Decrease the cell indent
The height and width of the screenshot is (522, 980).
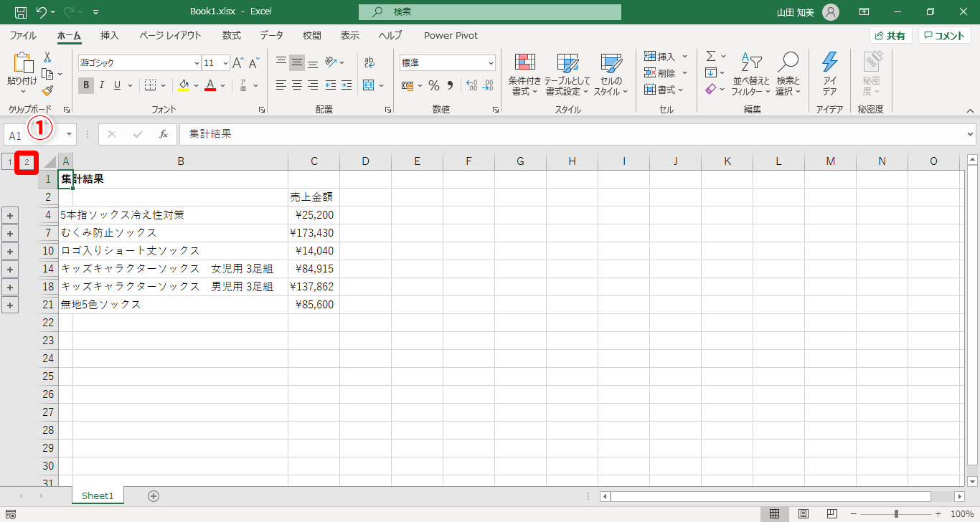[x=331, y=85]
